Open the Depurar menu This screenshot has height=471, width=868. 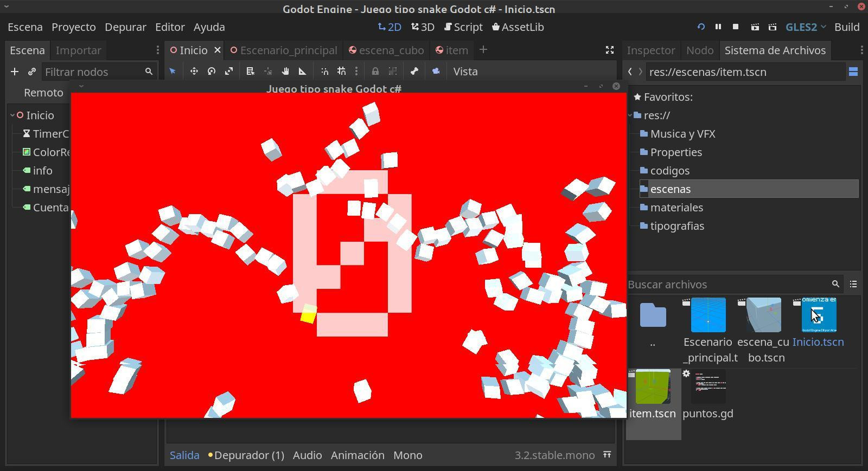click(125, 27)
